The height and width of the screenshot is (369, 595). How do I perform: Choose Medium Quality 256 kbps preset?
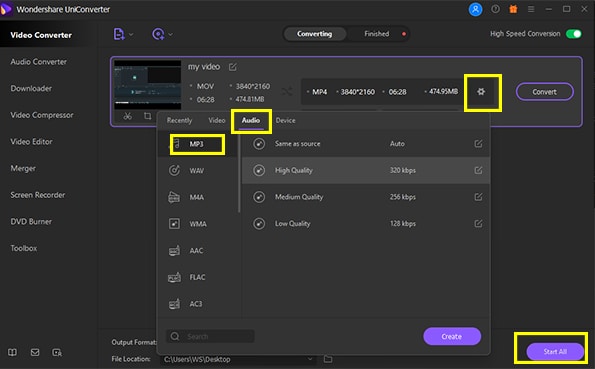366,197
